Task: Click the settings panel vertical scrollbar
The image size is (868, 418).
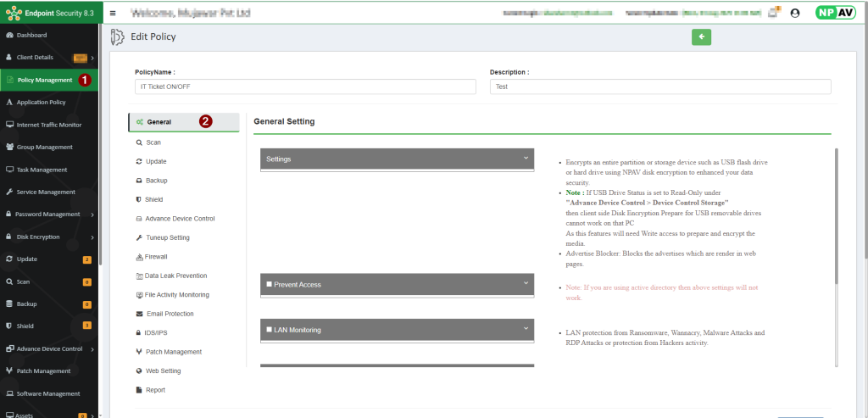Action: (837, 220)
